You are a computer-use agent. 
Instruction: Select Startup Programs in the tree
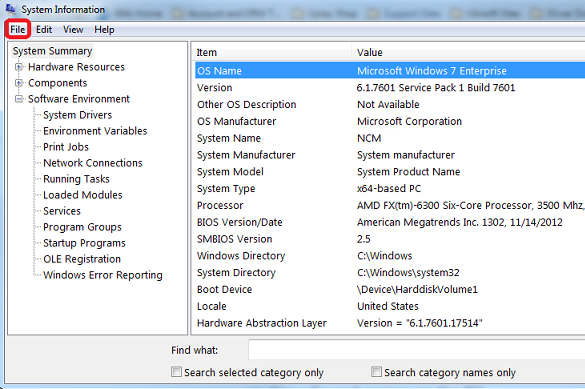tap(84, 243)
